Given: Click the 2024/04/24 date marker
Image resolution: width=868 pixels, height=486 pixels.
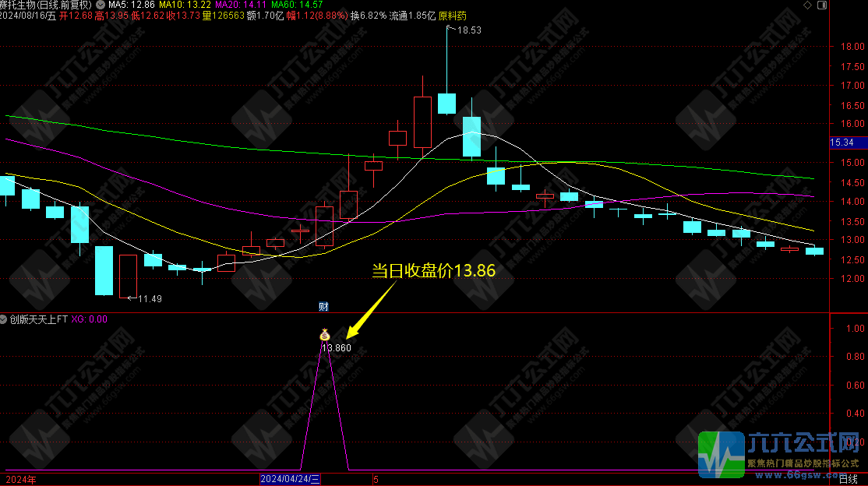Looking at the screenshot, I should coord(290,479).
